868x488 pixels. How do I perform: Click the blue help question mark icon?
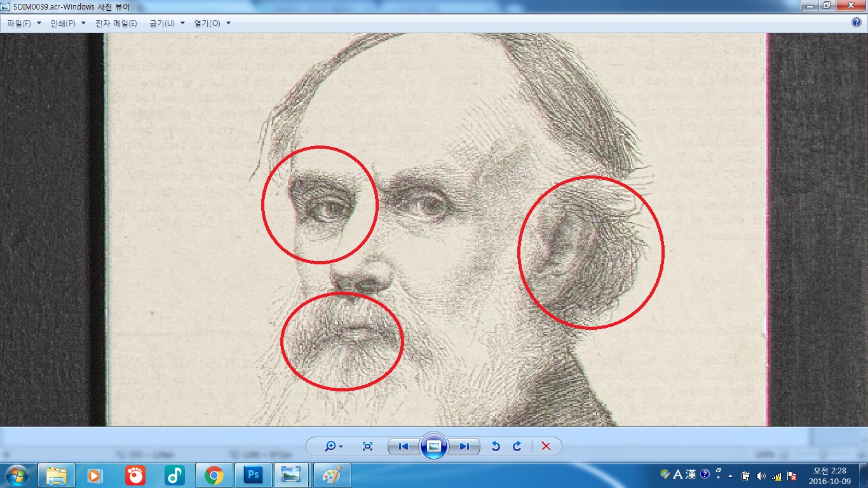pos(857,23)
